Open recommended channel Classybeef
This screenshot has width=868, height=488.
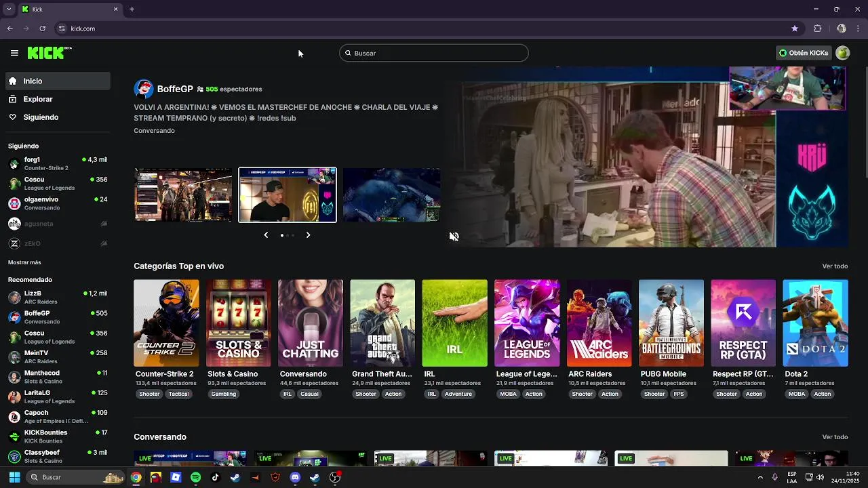[58, 456]
